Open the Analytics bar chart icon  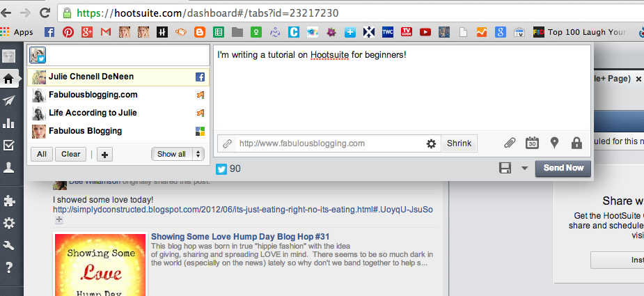point(8,123)
